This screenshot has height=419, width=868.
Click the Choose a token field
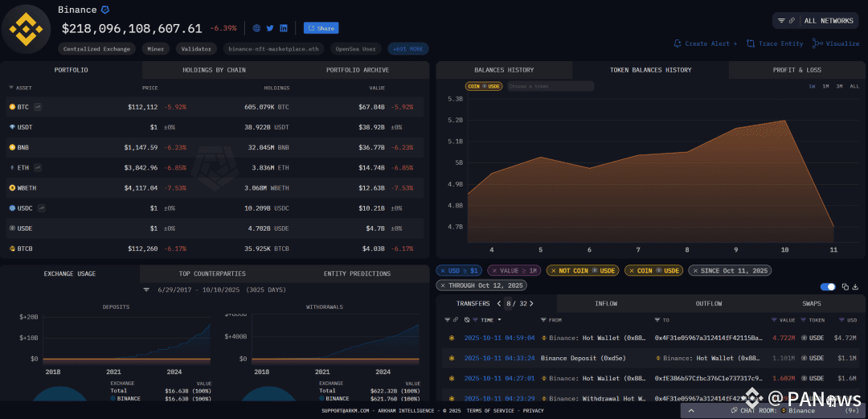(550, 87)
